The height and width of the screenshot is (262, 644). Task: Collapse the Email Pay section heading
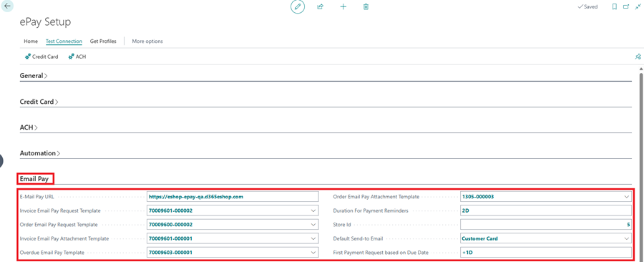tap(34, 179)
